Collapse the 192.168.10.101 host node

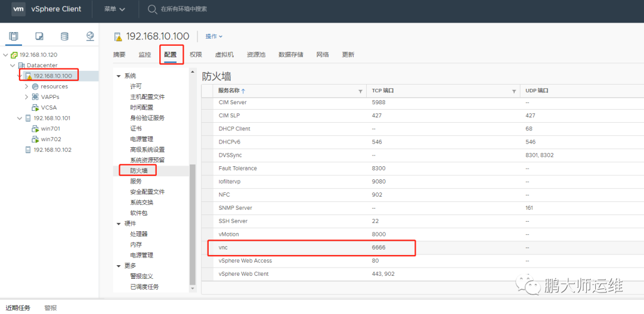(19, 118)
